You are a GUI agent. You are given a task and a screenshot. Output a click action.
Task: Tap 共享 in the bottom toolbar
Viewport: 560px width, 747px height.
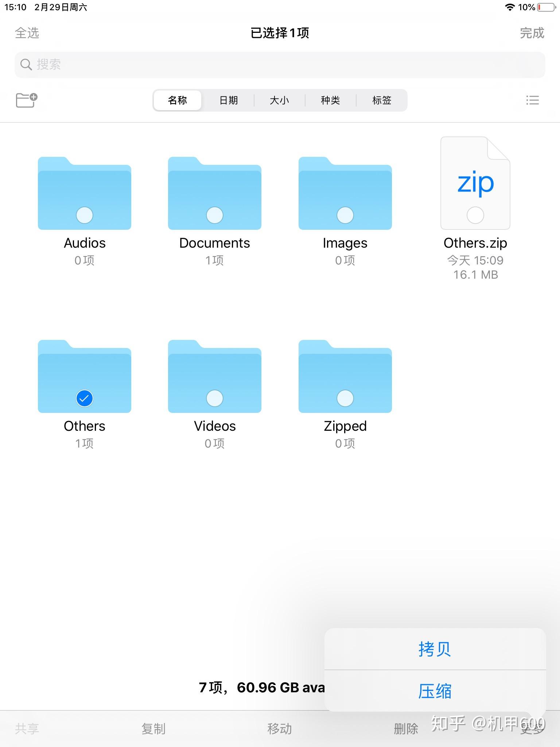point(27,729)
